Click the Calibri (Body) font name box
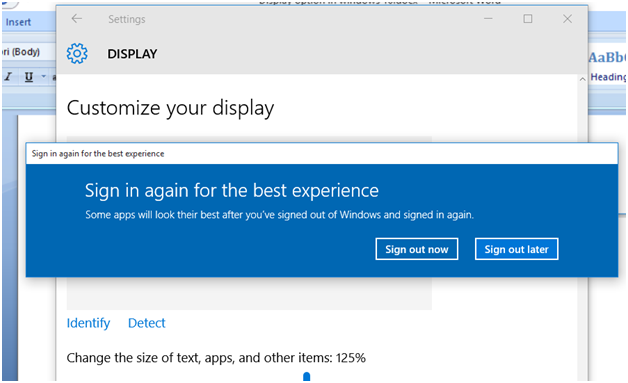The height and width of the screenshot is (383, 628). [22, 52]
